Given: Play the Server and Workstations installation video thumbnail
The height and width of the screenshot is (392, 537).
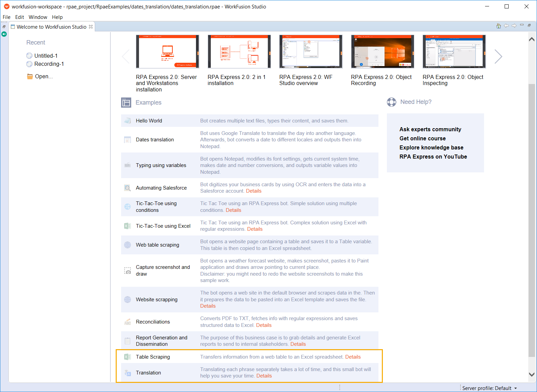Looking at the screenshot, I should (x=168, y=52).
